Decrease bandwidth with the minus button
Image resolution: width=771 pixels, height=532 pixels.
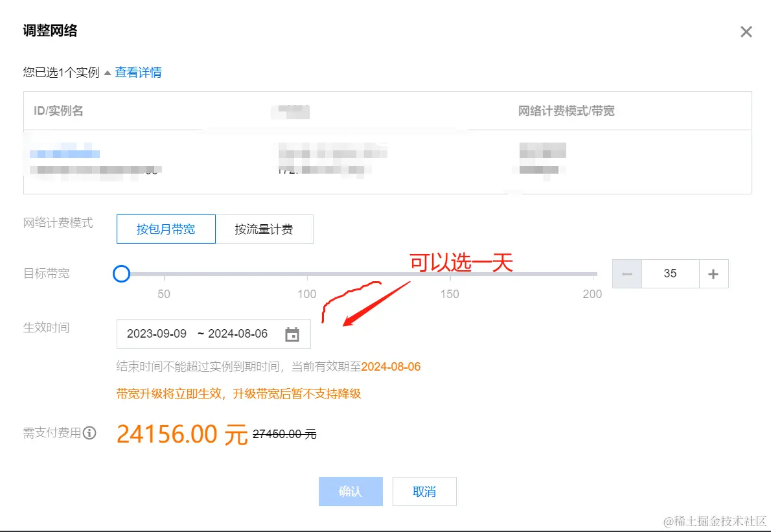point(627,274)
